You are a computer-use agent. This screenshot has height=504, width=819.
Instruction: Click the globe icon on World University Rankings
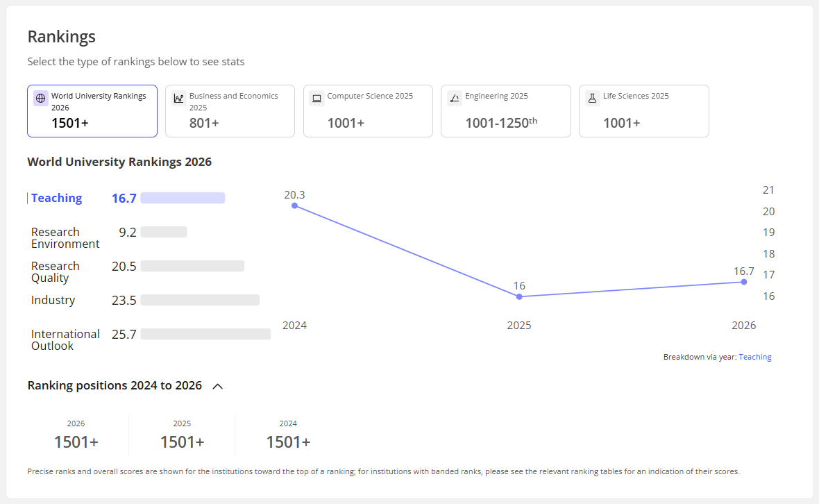coord(41,99)
